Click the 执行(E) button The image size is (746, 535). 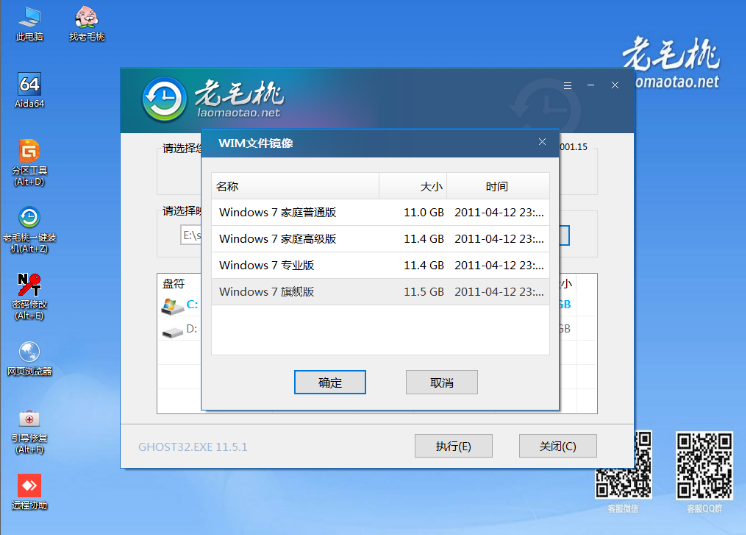[x=453, y=446]
